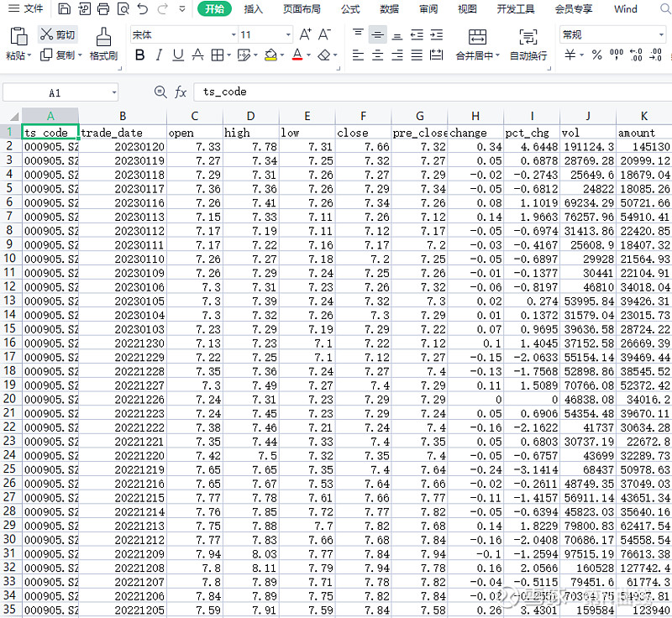Click the Cut (剪切) scissors icon

pos(46,34)
